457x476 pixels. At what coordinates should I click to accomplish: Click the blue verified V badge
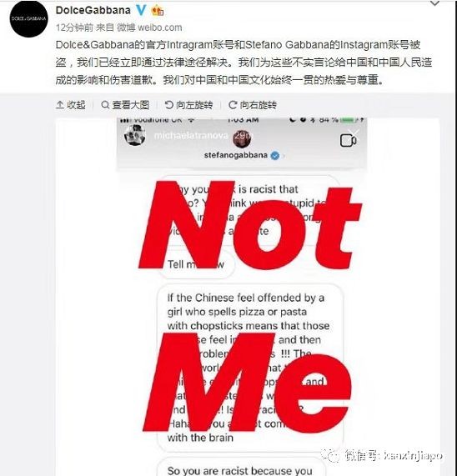[141, 10]
